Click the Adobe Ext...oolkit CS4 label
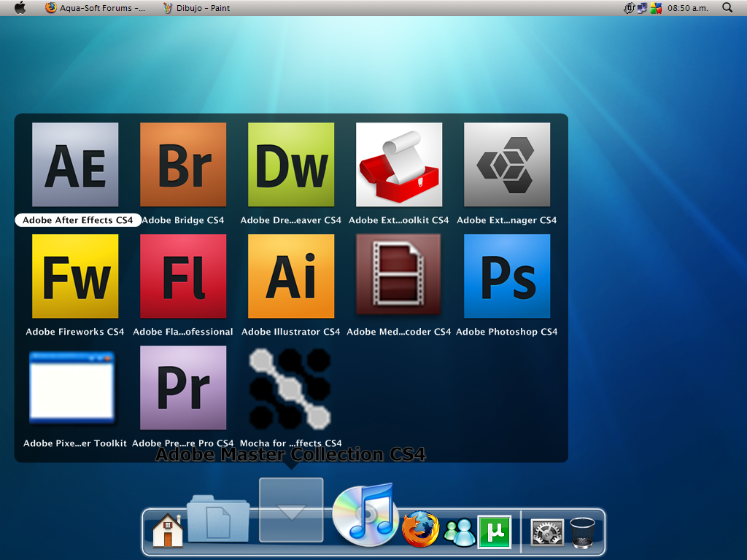This screenshot has width=747, height=560. coord(399,220)
